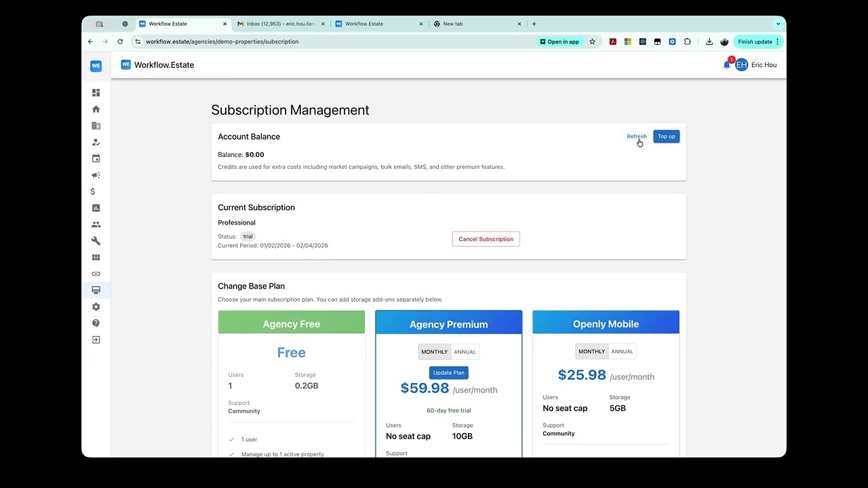Click the React DevTools extension icon
Image resolution: width=868 pixels, height=488 pixels.
tap(642, 41)
